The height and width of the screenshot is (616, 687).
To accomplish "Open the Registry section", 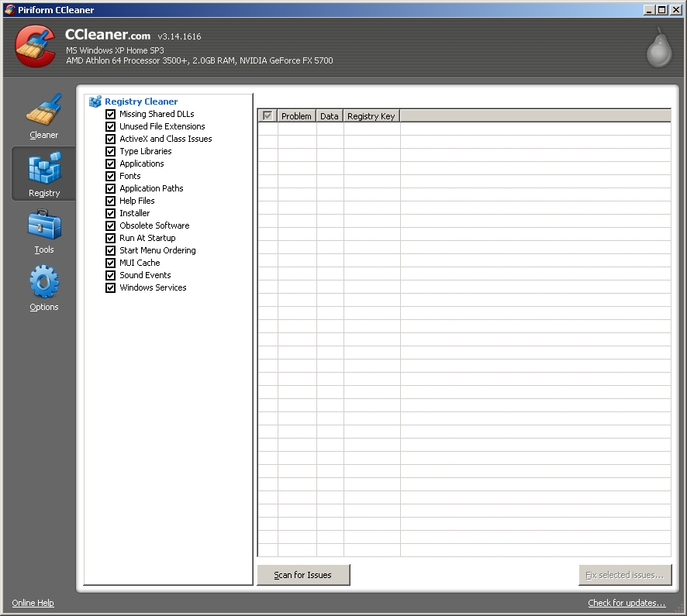I will [x=43, y=172].
